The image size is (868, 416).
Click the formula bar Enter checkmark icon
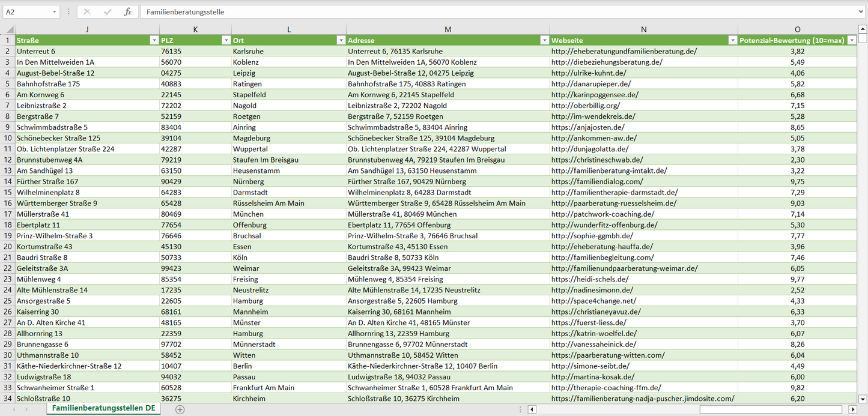tap(108, 12)
